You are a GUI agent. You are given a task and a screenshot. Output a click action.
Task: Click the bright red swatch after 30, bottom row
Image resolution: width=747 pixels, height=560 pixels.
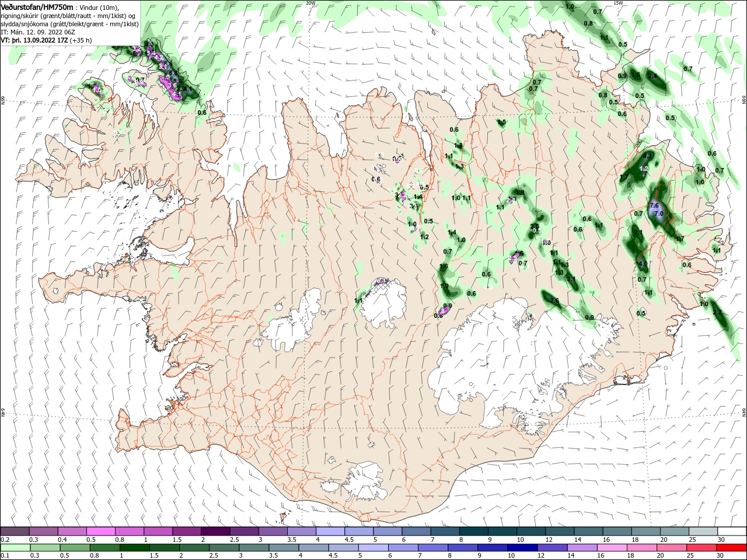[x=731, y=548]
